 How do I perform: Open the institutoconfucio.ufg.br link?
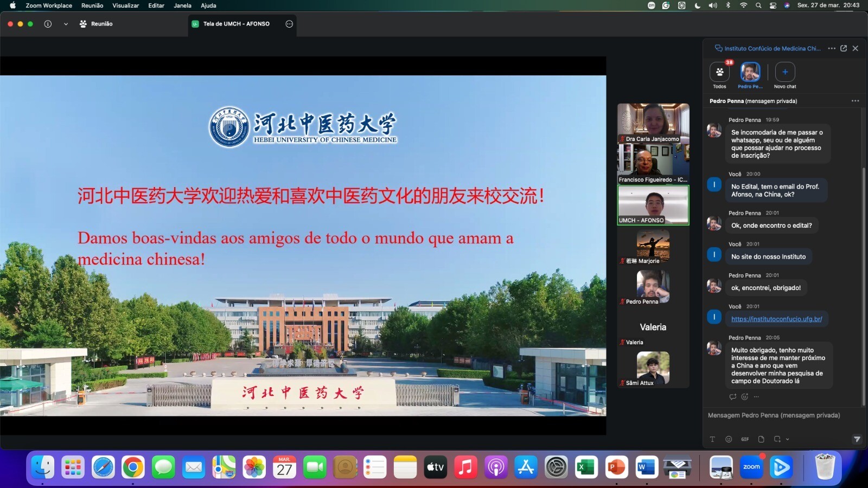click(x=776, y=319)
